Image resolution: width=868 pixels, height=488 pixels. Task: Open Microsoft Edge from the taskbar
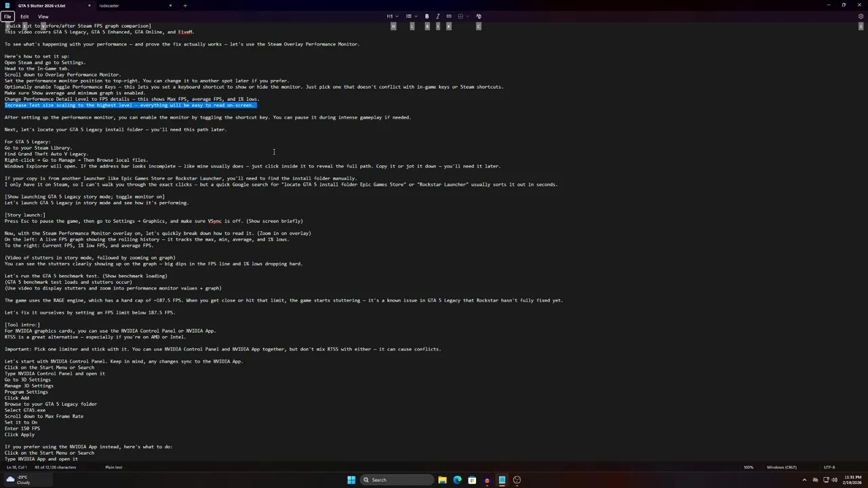[x=457, y=480]
